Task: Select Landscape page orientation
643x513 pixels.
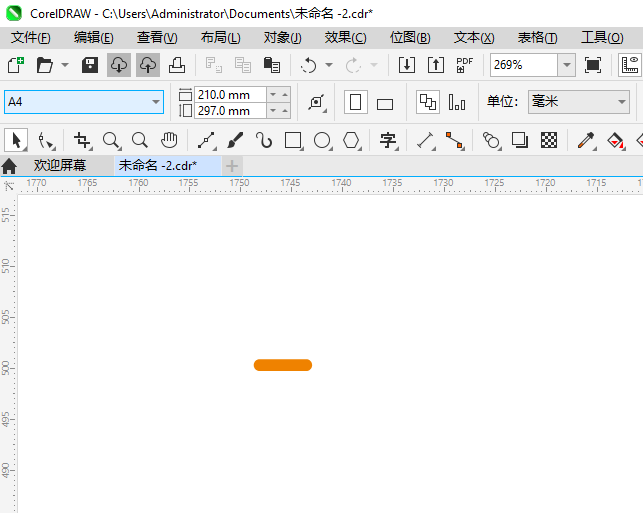Action: point(385,104)
